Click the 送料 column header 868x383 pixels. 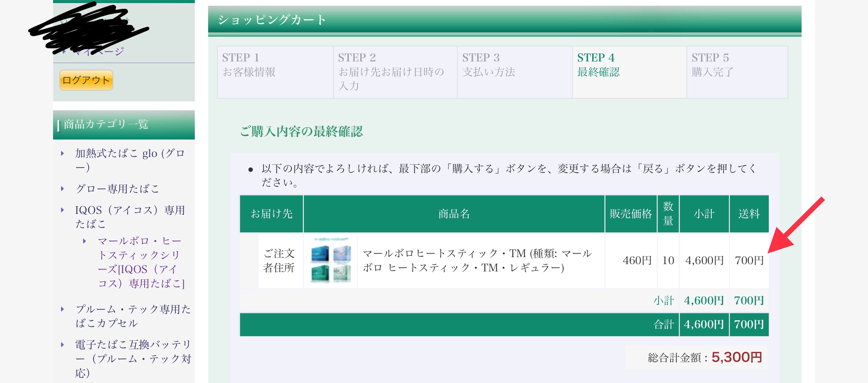(749, 214)
